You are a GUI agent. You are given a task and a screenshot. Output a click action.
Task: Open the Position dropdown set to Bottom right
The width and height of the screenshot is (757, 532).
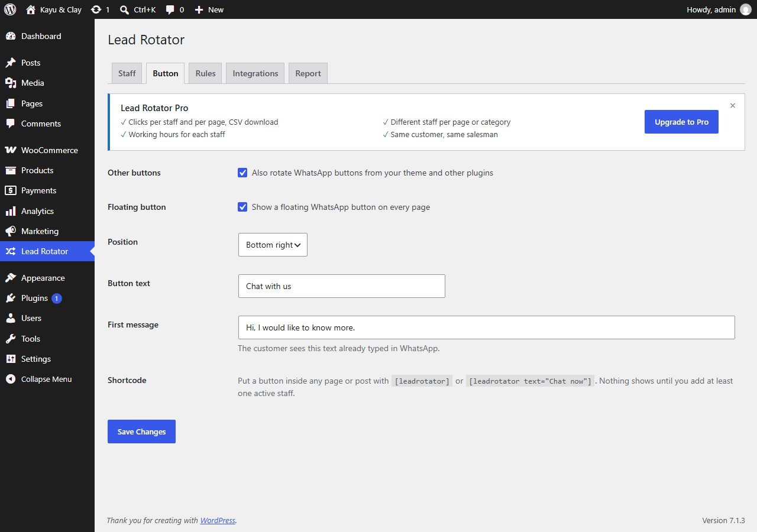tap(273, 245)
